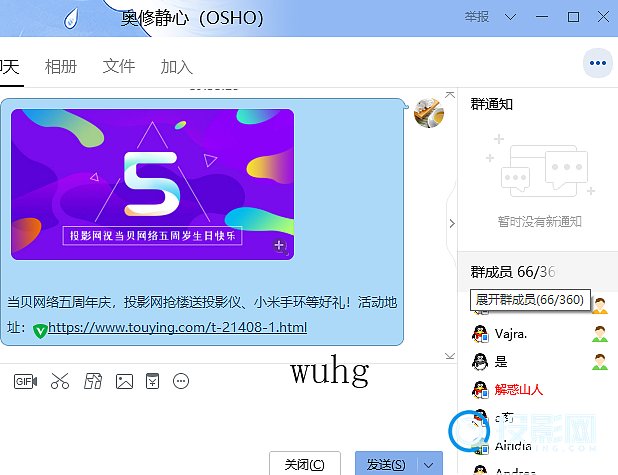Open the music sharing icon

point(93,381)
